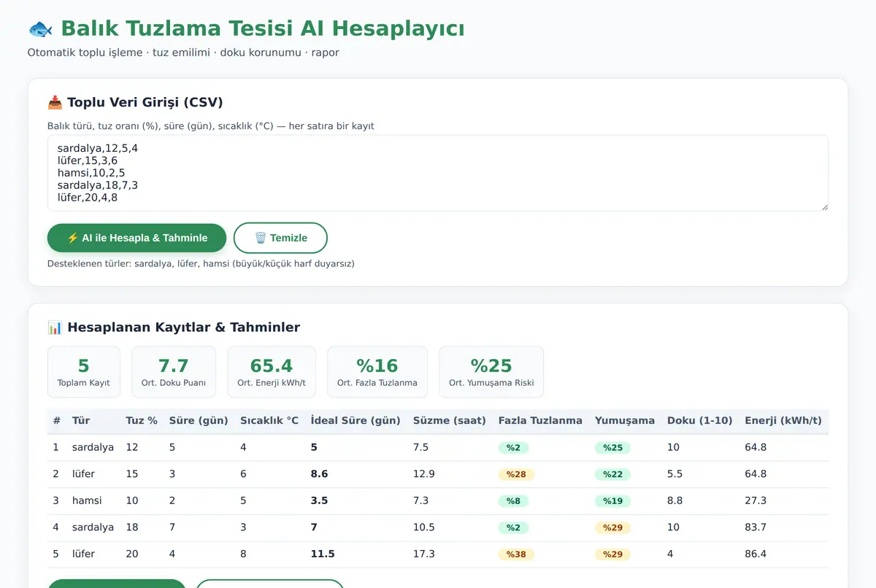Click ideal süre value 3.5
The width and height of the screenshot is (876, 588).
319,500
